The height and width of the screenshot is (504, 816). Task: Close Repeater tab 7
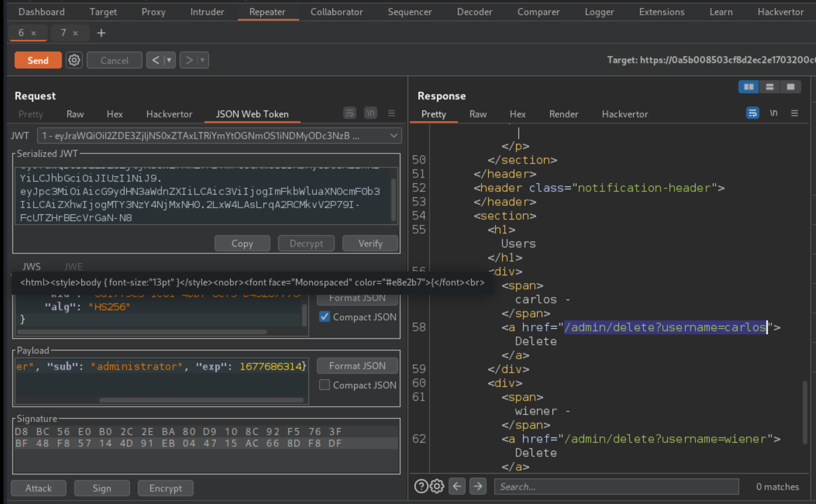click(x=75, y=33)
